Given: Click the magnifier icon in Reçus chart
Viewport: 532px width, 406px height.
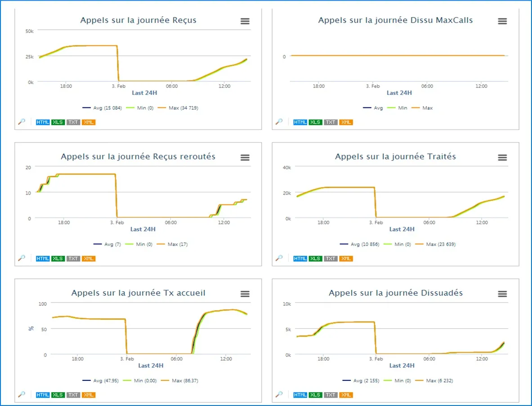Looking at the screenshot, I should point(22,122).
